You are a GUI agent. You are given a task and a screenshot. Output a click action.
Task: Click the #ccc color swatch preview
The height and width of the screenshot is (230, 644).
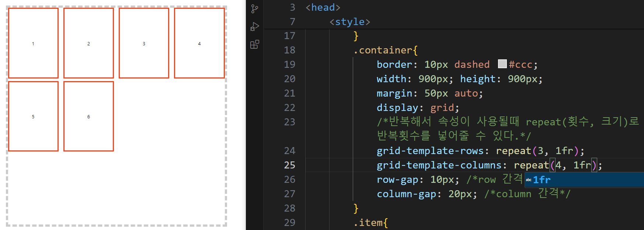[502, 64]
